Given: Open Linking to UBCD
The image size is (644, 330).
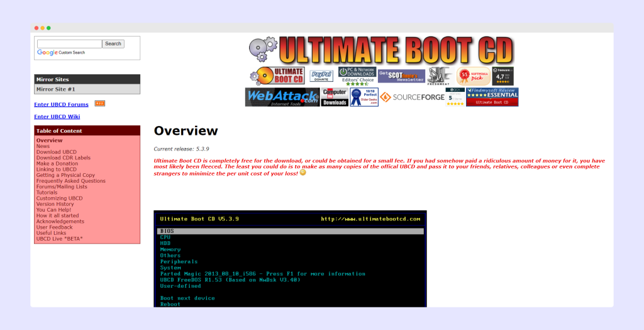Looking at the screenshot, I should [56, 169].
